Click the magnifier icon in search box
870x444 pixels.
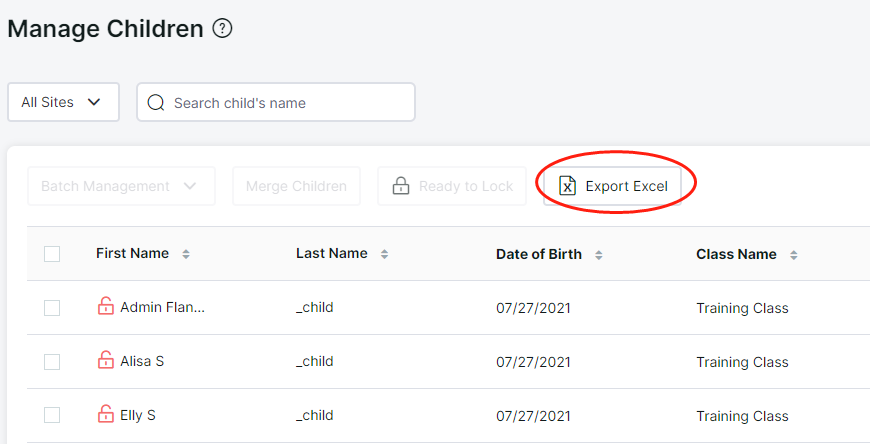click(x=156, y=103)
